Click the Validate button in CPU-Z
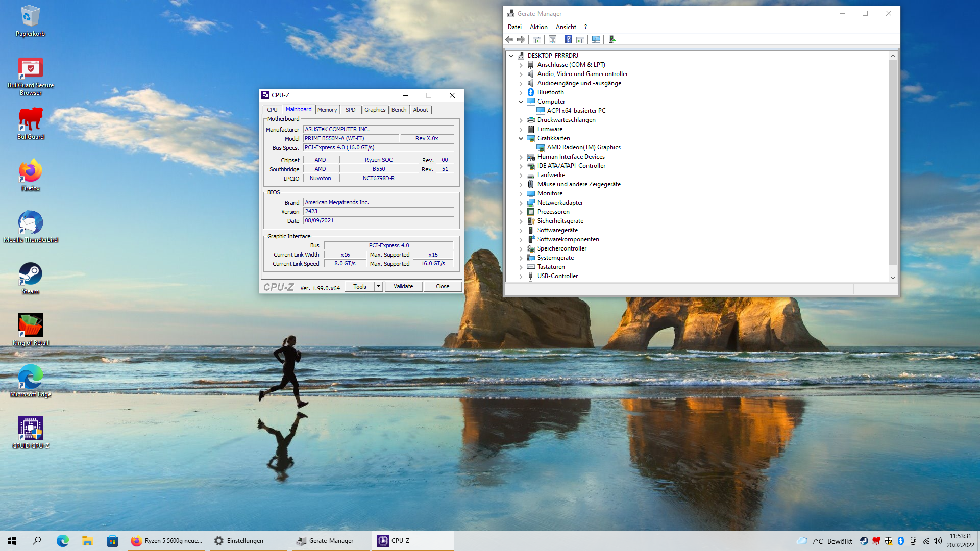 403,286
